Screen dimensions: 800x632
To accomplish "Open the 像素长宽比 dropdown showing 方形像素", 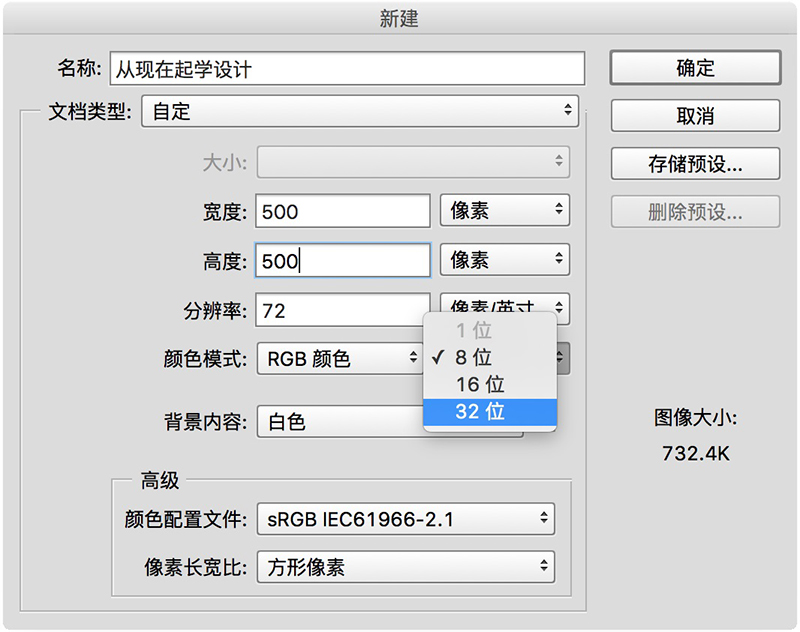I will pyautogui.click(x=405, y=565).
